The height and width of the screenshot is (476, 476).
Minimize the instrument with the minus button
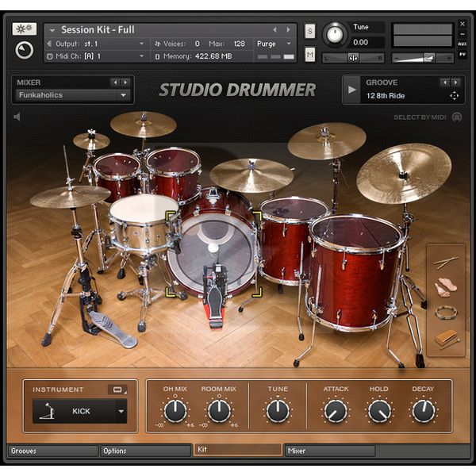463,34
